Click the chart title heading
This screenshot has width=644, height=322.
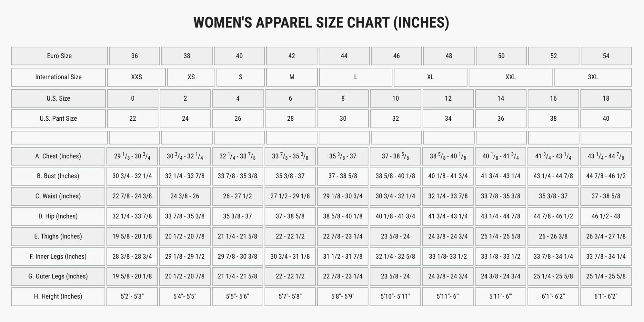tap(321, 23)
